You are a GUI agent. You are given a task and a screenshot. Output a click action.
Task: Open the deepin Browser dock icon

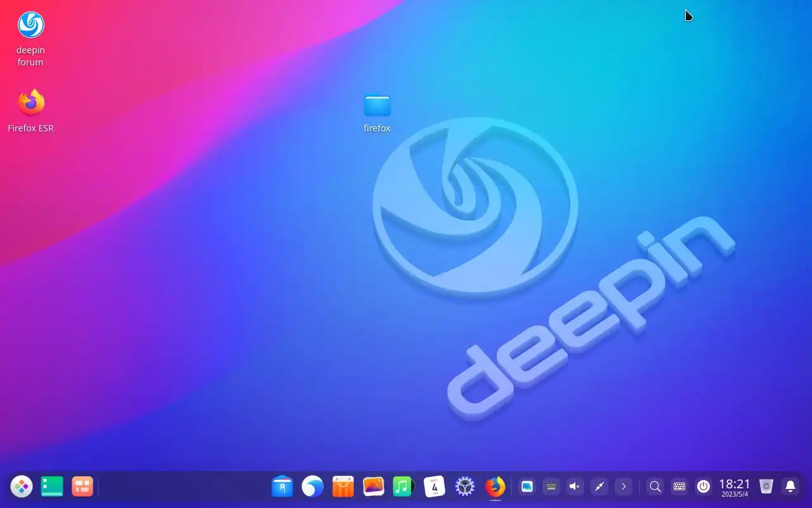tap(313, 487)
